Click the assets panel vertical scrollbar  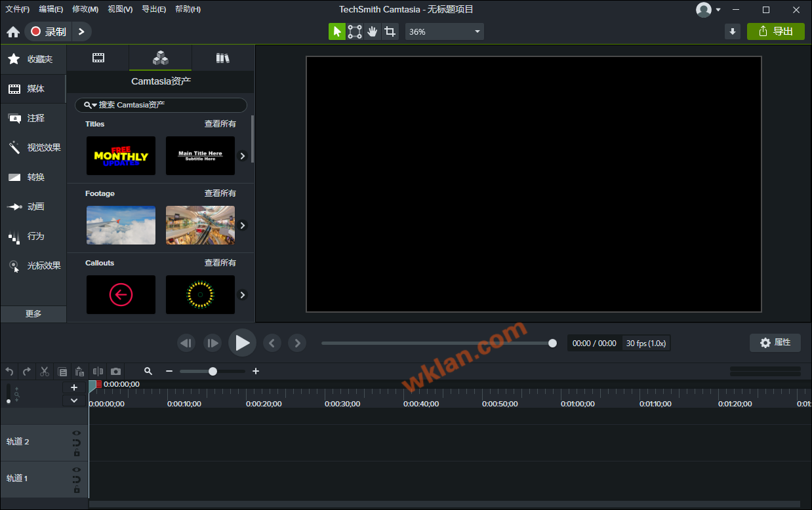pyautogui.click(x=253, y=139)
